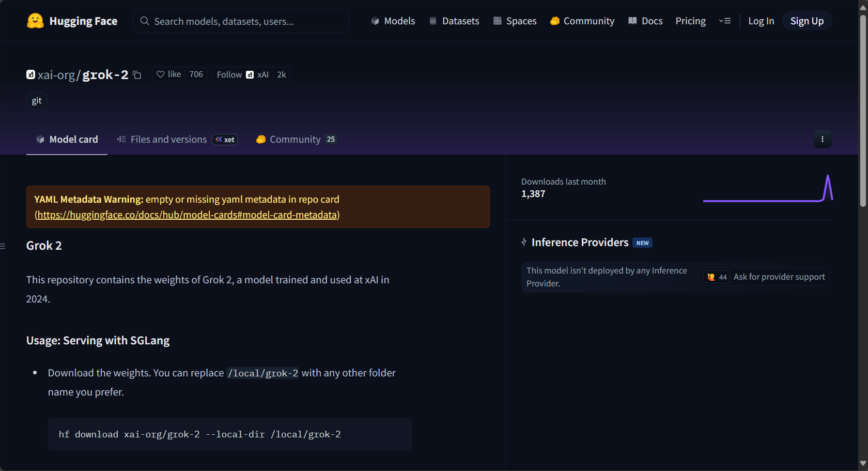Click the downloads sparkline chart
This screenshot has width=868, height=471.
tap(768, 188)
